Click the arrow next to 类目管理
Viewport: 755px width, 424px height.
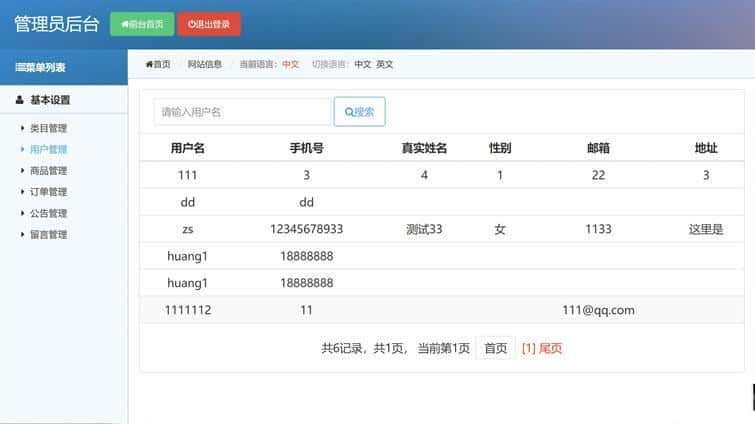pos(22,128)
